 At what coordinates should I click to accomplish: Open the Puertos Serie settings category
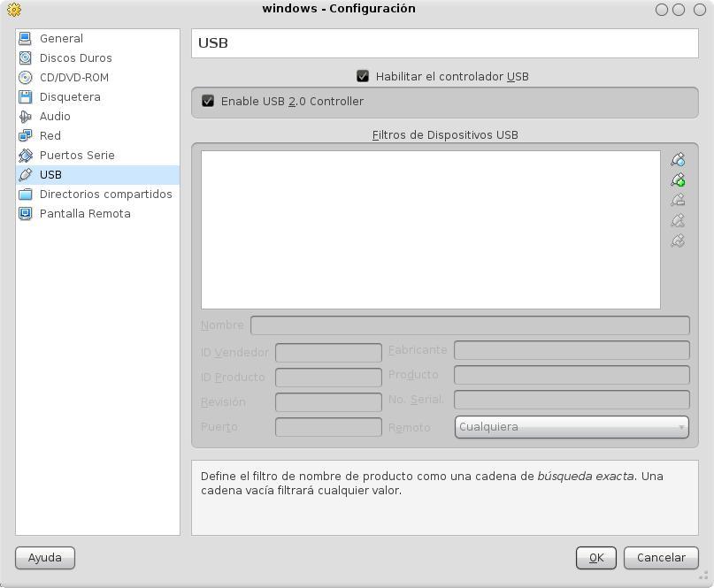(97, 156)
